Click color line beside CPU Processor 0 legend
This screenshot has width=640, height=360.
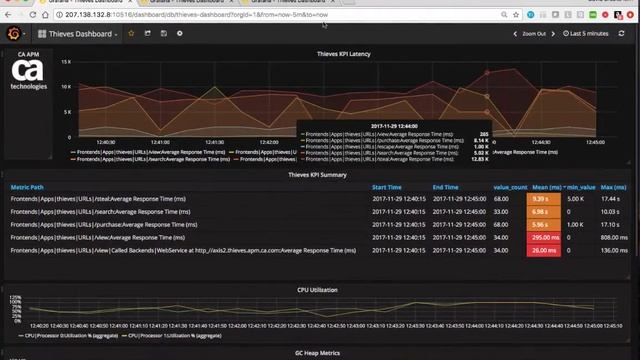21,336
